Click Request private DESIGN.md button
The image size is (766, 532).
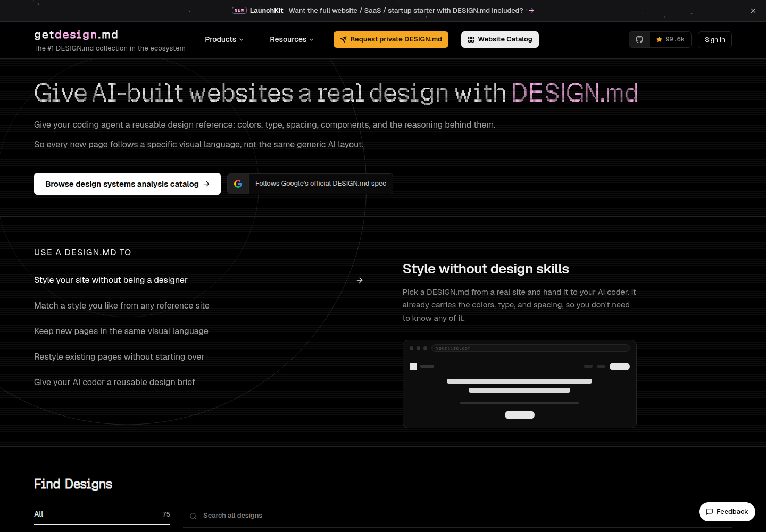pyautogui.click(x=391, y=39)
